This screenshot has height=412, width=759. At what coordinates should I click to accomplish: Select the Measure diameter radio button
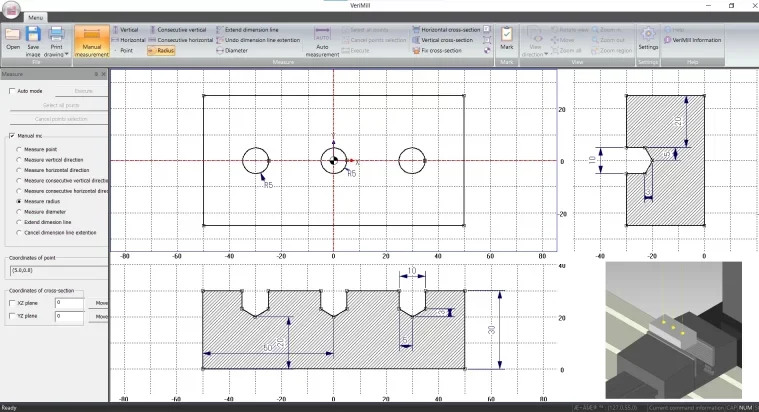(18, 212)
